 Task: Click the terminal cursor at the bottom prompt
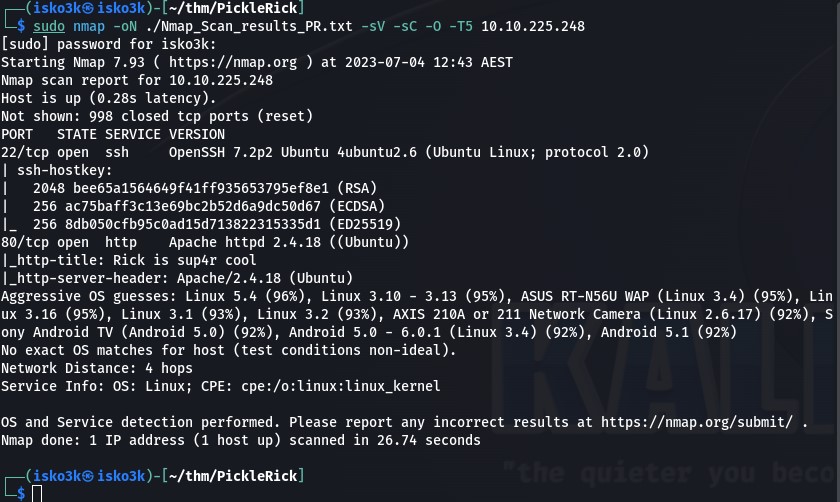(x=37, y=493)
